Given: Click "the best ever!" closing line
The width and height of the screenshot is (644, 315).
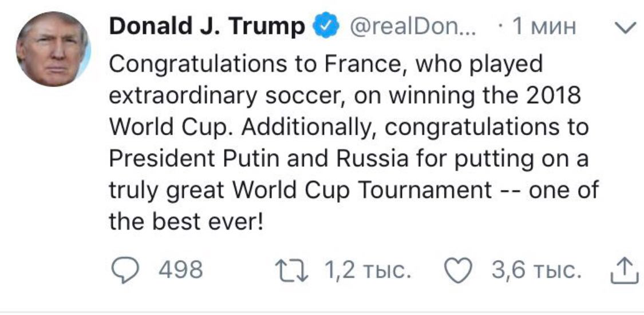Looking at the screenshot, I should tap(185, 222).
